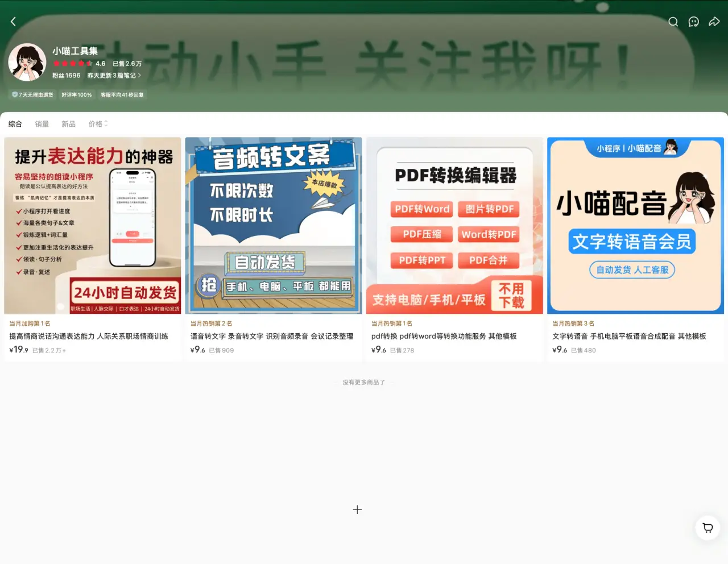This screenshot has width=728, height=564.
Task: Open the 音频转文案 product image
Action: coord(274,225)
